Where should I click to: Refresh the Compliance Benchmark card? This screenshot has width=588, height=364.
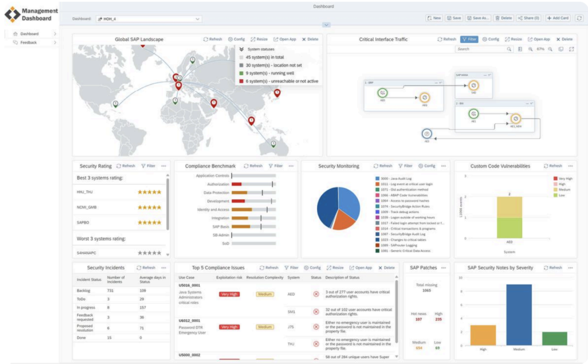(x=253, y=166)
